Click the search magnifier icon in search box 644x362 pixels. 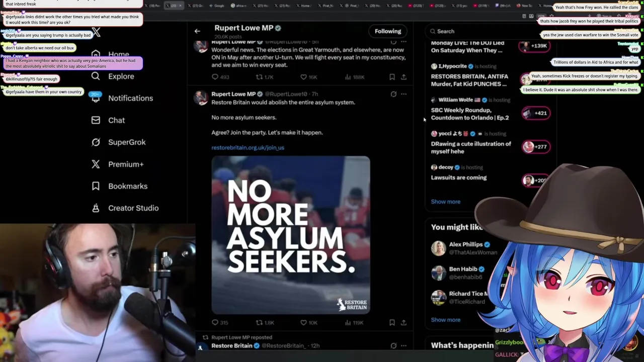pos(433,31)
